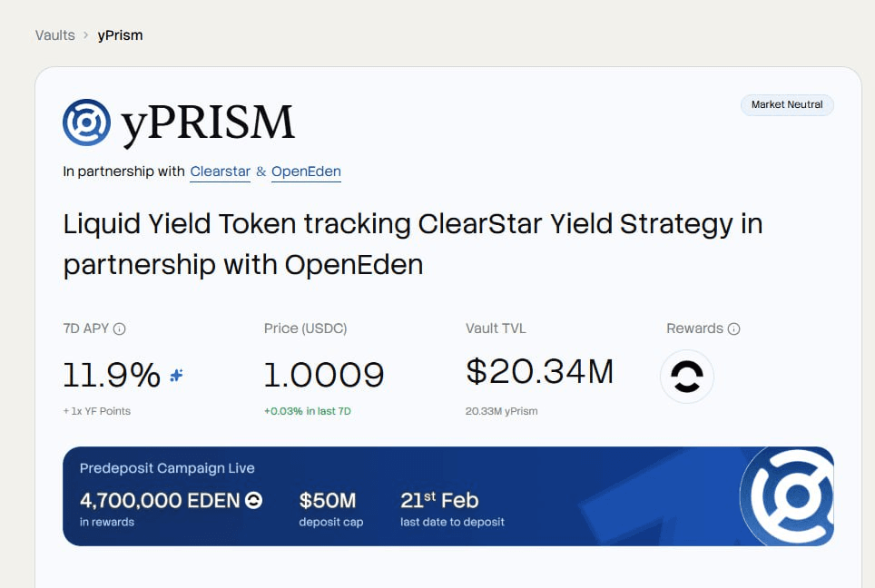875x588 pixels.
Task: Click the EDEN symbol after 4,700,000 EDEN
Action: pyautogui.click(x=255, y=500)
